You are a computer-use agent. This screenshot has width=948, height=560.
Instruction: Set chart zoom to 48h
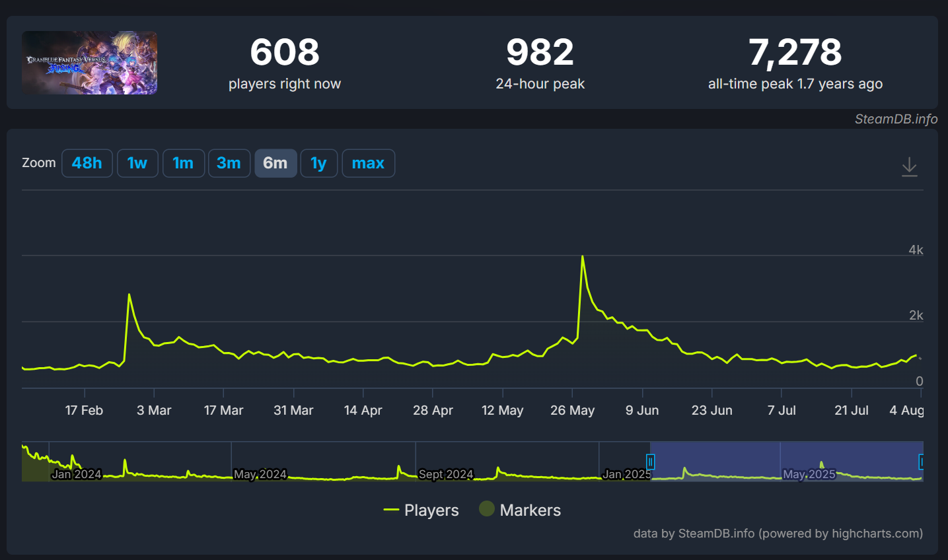(87, 163)
